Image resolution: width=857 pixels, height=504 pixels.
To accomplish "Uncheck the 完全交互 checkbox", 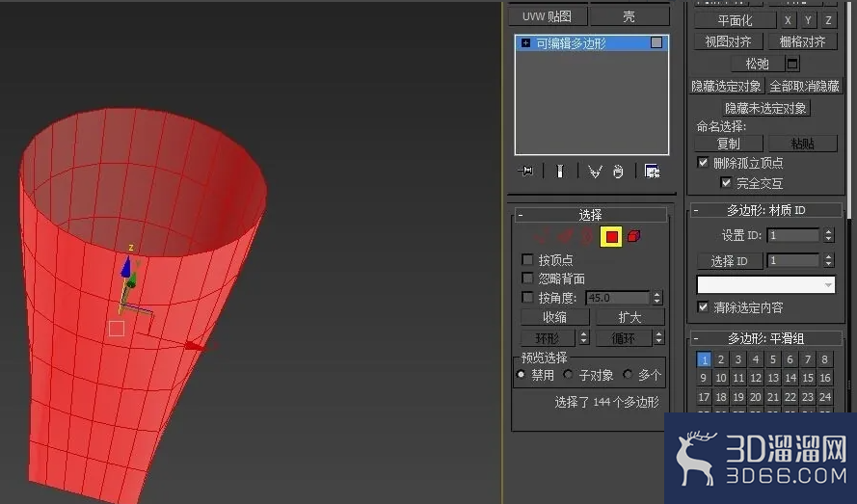I will click(726, 182).
